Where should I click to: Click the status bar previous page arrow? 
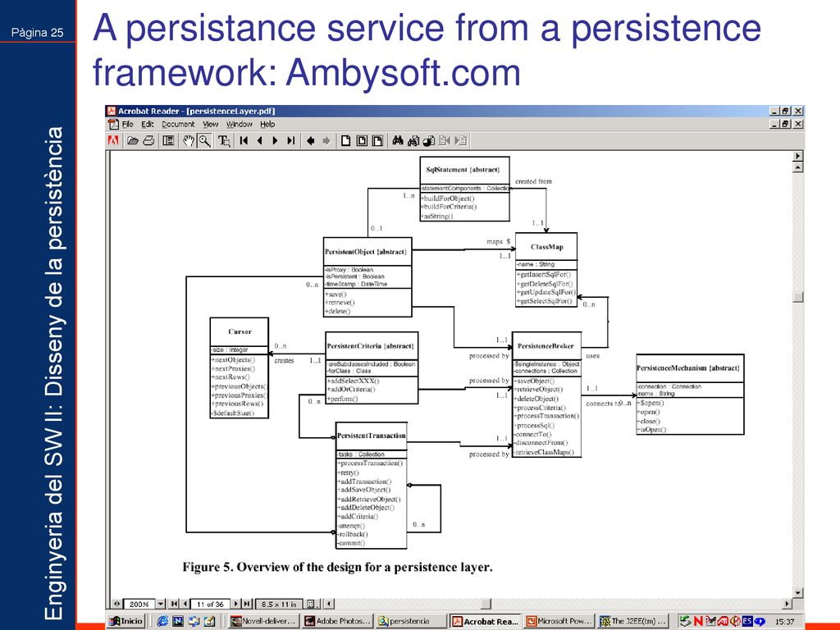click(185, 604)
